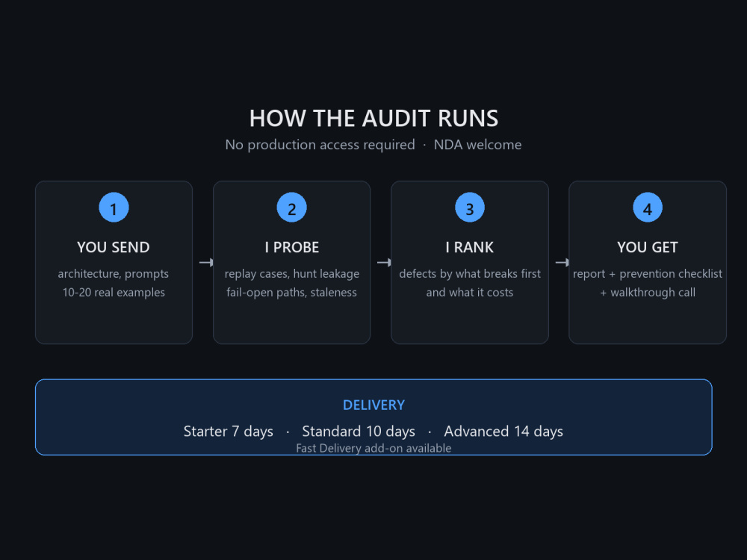Click 'Standard 10 days' text
The image size is (747, 560).
[x=359, y=432]
